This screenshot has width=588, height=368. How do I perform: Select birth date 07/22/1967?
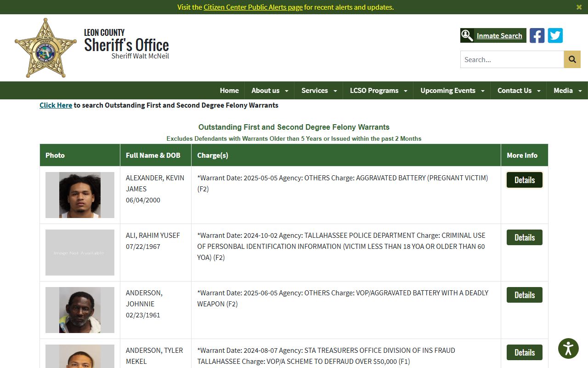[x=143, y=246]
